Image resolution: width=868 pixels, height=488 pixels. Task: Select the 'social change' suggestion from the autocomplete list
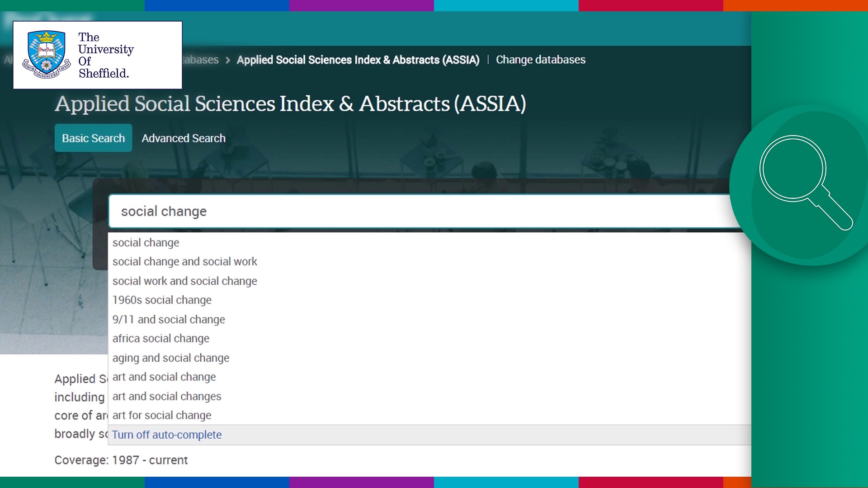[146, 243]
